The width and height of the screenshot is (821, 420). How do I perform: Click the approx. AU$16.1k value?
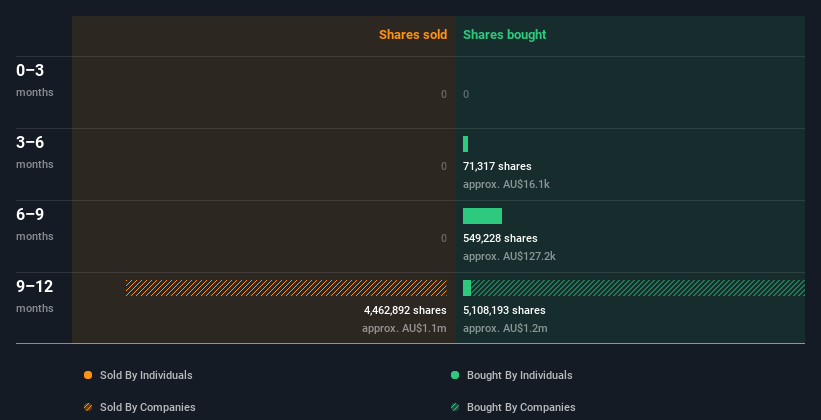point(506,184)
